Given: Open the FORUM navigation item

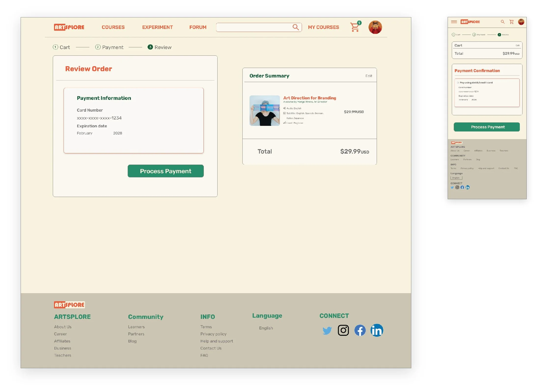Looking at the screenshot, I should (x=198, y=27).
